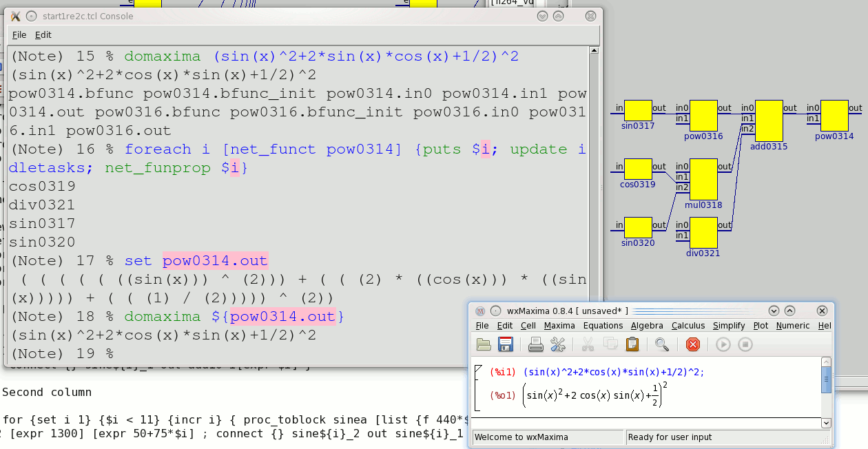This screenshot has height=449, width=868.
Task: Open the Equations menu
Action: pos(603,326)
